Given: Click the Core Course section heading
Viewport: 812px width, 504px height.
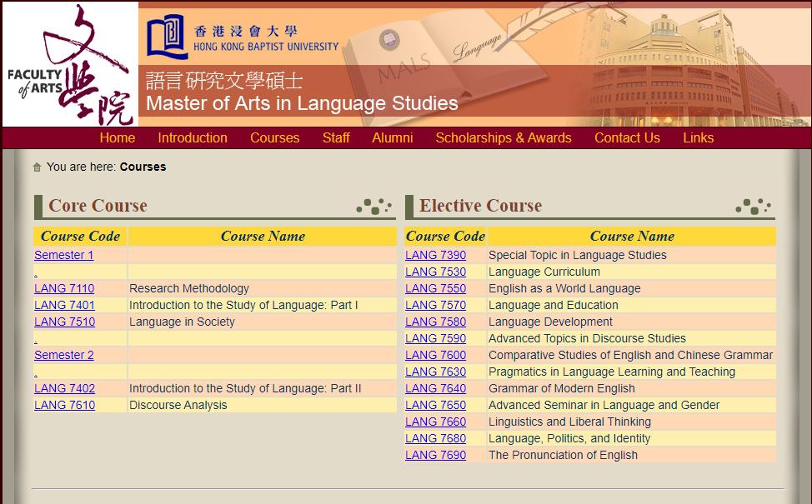Looking at the screenshot, I should pos(98,206).
